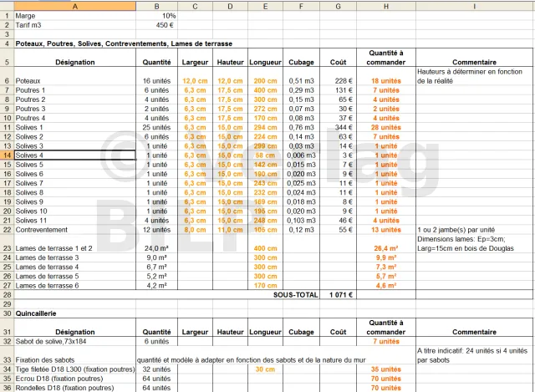Select the row 28 header

click(x=6, y=294)
